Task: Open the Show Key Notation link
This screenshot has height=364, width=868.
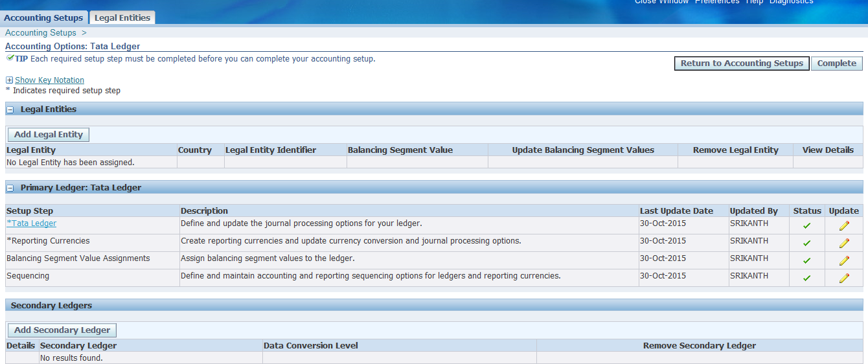Action: click(x=49, y=80)
